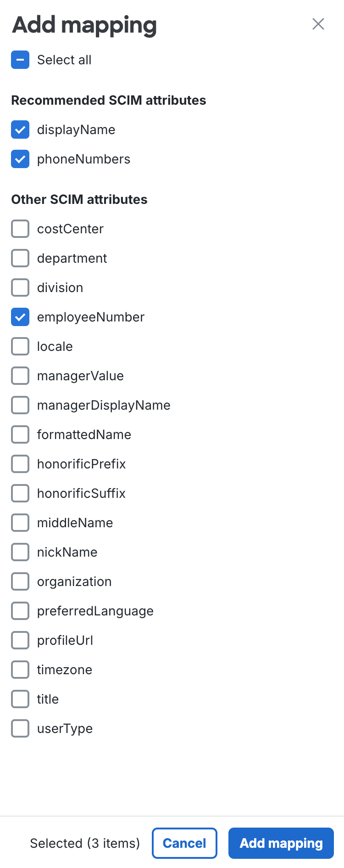Image resolution: width=344 pixels, height=868 pixels.
Task: Check the honorificPrefix attribute
Action: (20, 464)
